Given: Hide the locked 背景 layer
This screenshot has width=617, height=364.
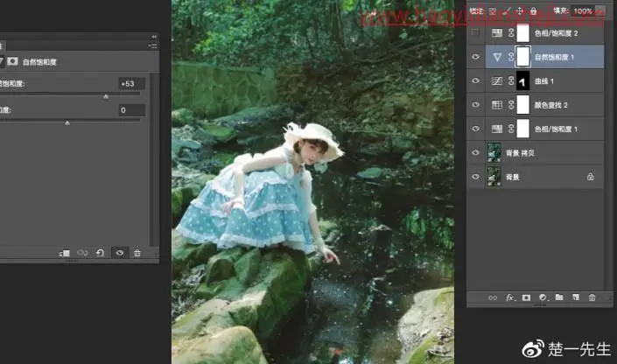Looking at the screenshot, I should click(x=475, y=177).
